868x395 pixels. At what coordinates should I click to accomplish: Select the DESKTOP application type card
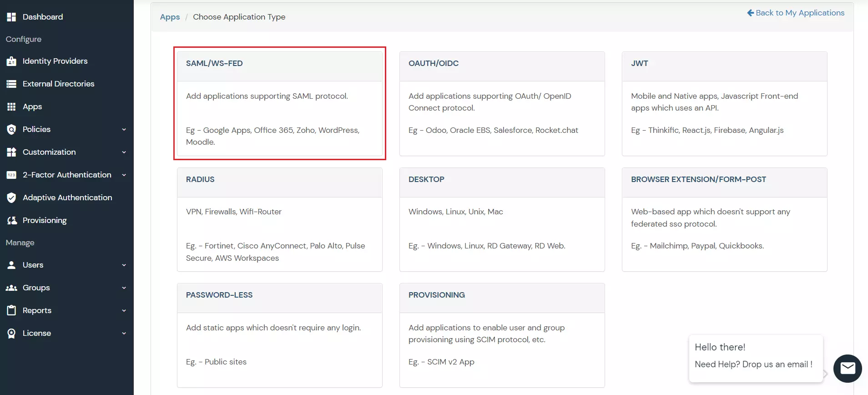[502, 220]
